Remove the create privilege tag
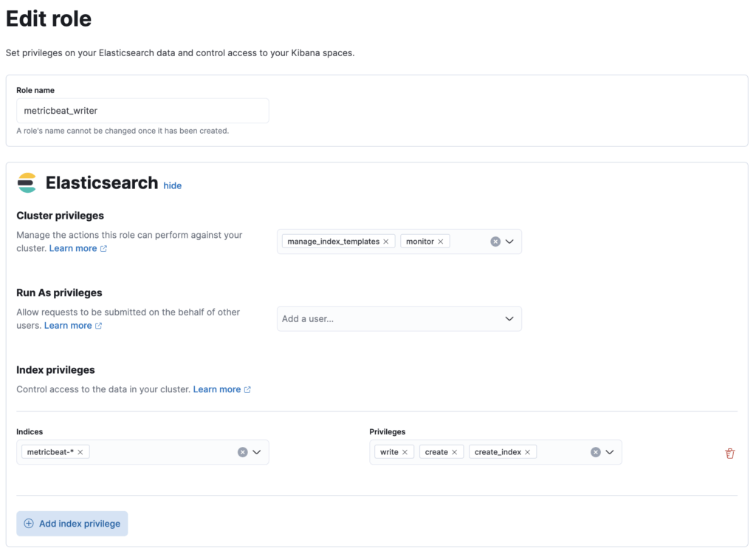The width and height of the screenshot is (756, 554). [454, 452]
